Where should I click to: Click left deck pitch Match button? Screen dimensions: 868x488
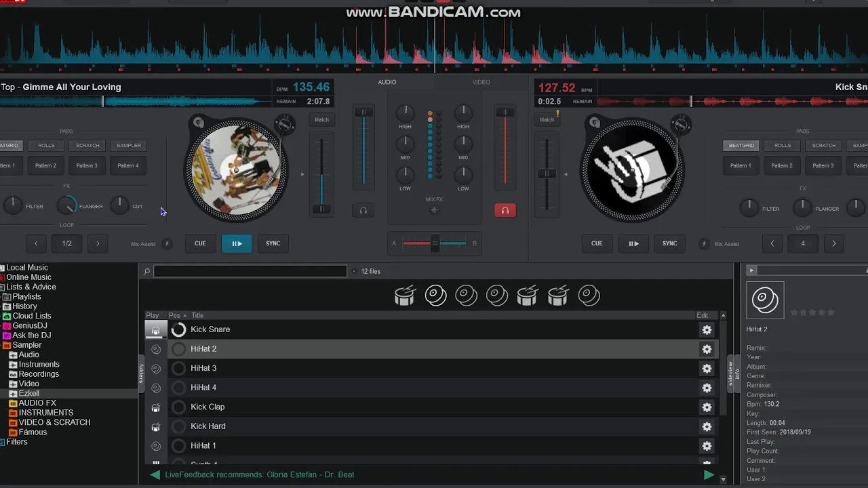tap(321, 120)
